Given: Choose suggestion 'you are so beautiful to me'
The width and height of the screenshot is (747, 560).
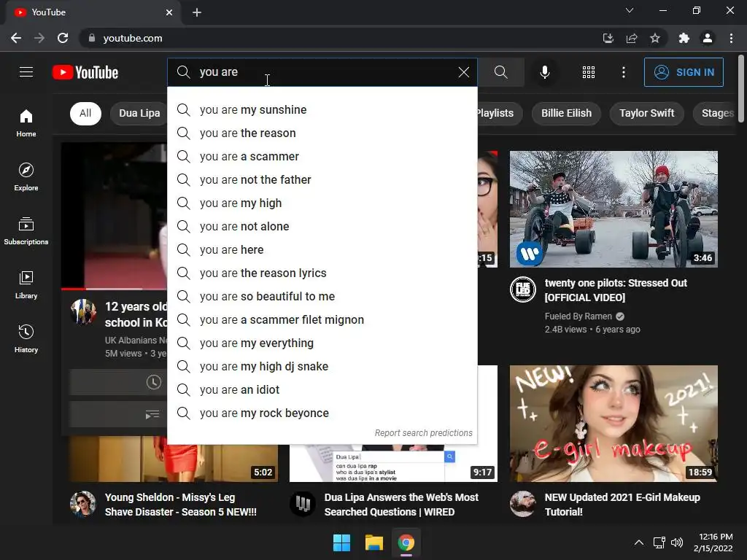Looking at the screenshot, I should tap(322, 296).
